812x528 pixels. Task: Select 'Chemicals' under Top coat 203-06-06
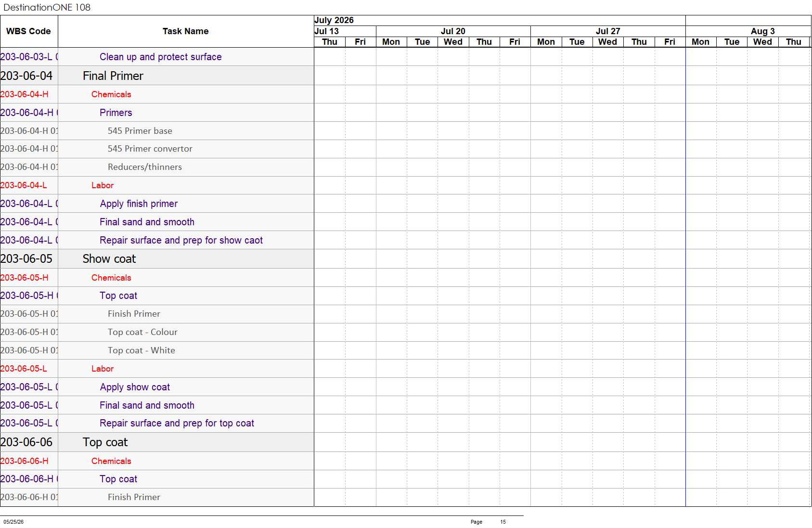click(x=111, y=461)
